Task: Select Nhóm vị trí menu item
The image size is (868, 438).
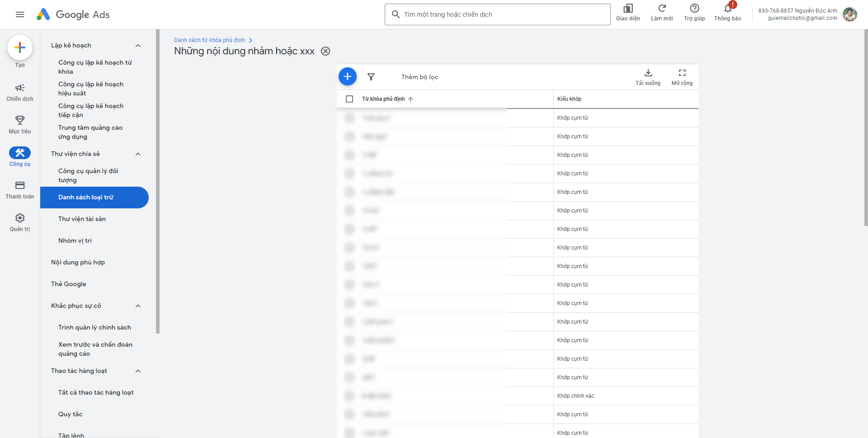Action: pos(75,240)
